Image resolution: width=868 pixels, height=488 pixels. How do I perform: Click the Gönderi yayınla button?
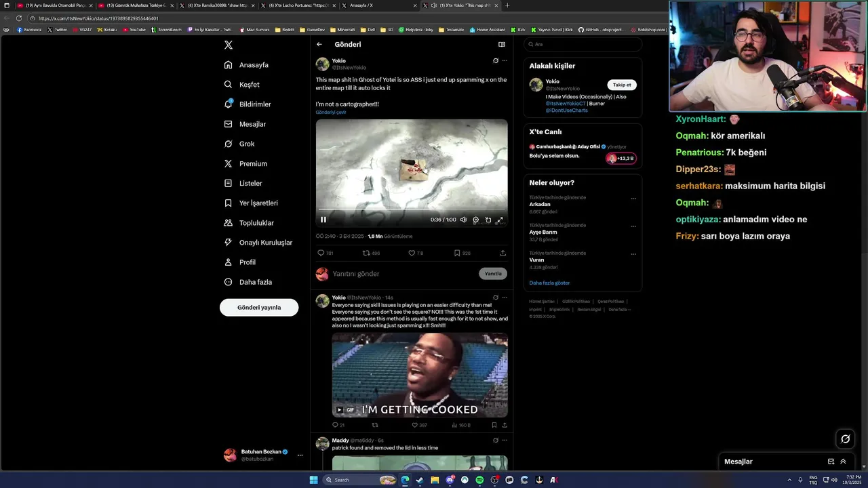pyautogui.click(x=259, y=307)
